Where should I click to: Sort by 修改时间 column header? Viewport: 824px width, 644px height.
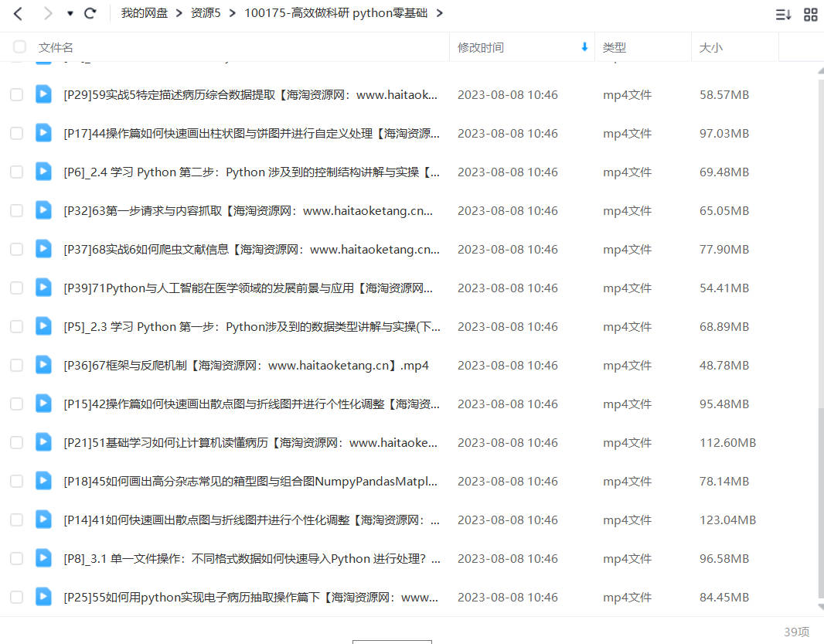coord(481,47)
